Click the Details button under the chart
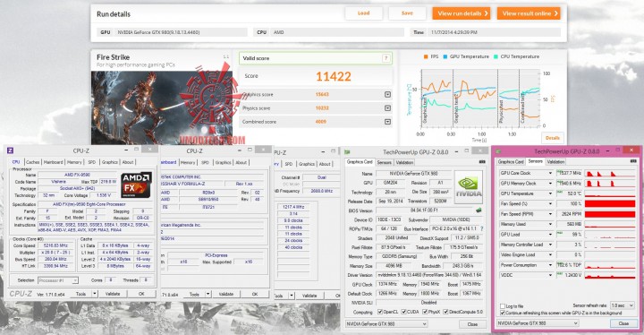The image size is (644, 335). pos(553,138)
